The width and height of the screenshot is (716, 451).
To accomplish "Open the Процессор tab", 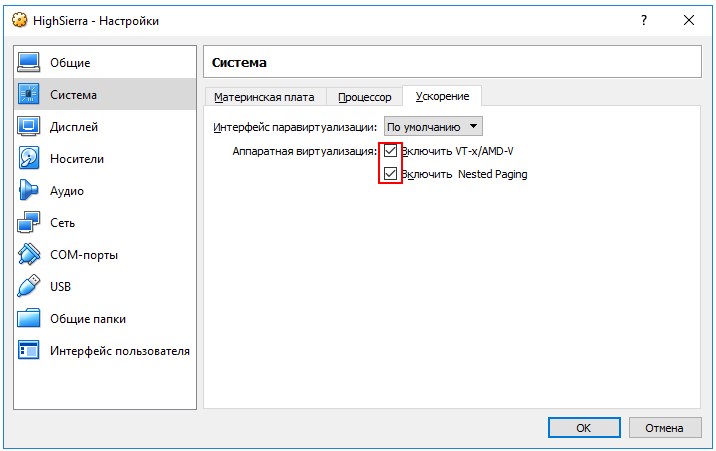I will click(x=365, y=97).
